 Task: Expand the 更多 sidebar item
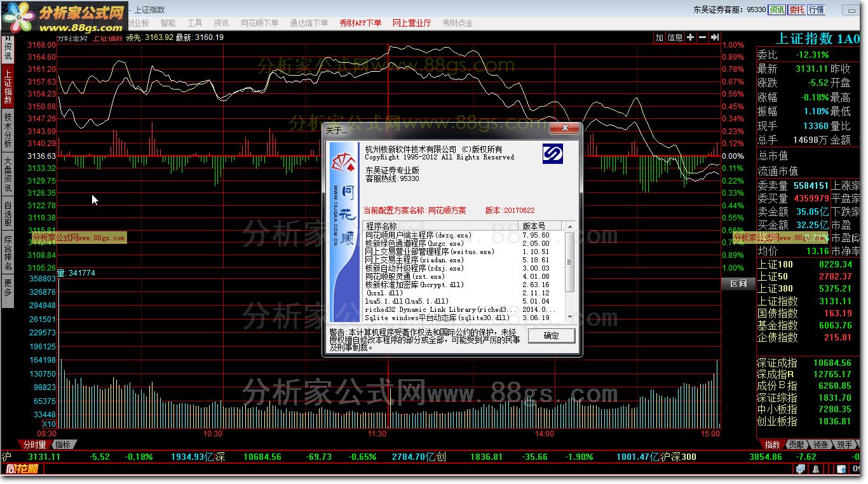pos(8,291)
